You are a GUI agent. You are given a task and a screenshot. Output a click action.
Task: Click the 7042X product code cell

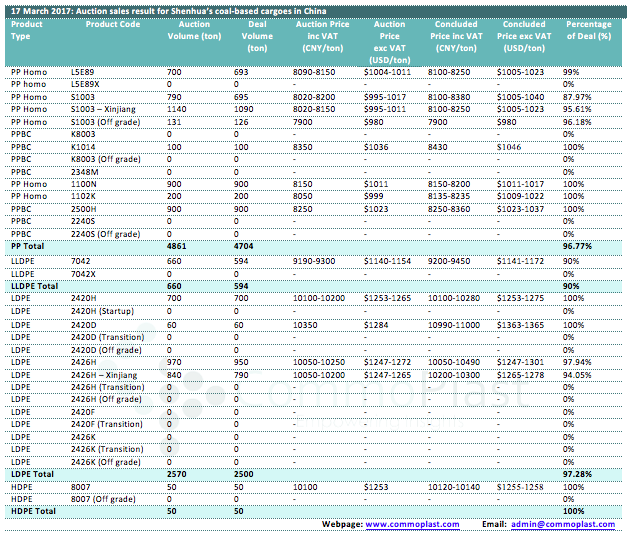coord(84,273)
